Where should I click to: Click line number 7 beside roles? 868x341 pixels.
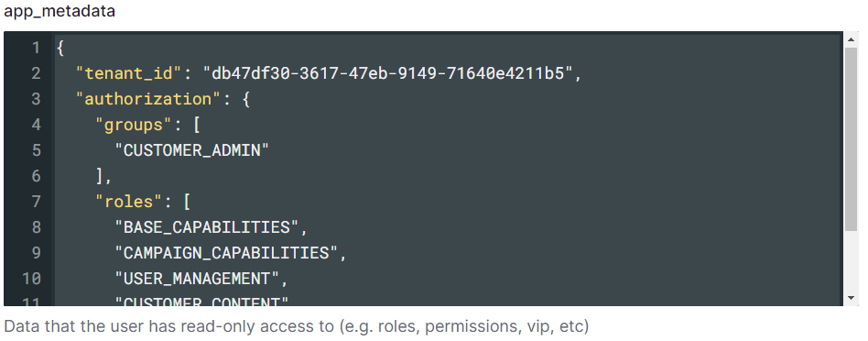coord(36,202)
